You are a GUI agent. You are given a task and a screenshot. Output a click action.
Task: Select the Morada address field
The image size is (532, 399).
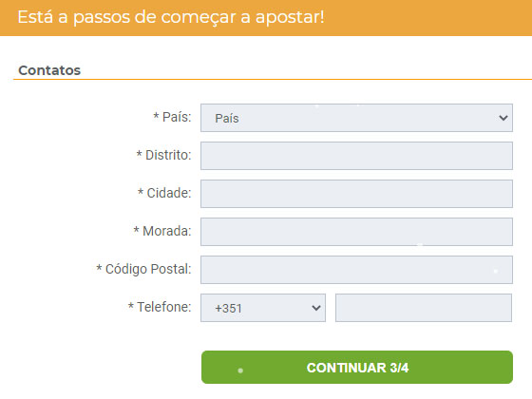(356, 232)
